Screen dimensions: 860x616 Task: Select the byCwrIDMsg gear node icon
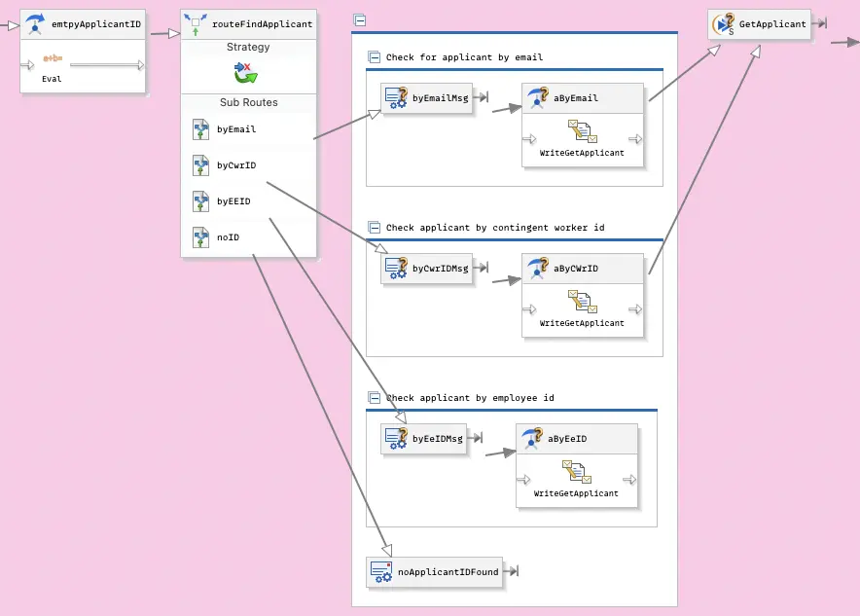pos(395,269)
